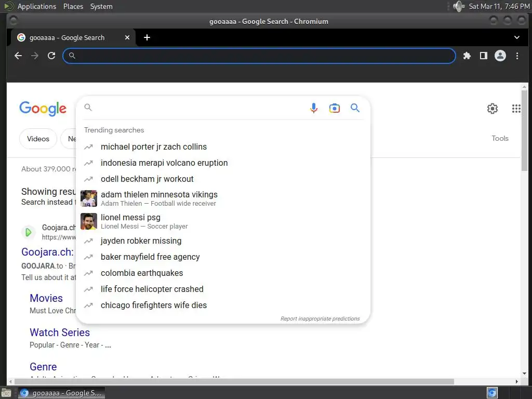
Task: Close the gooaaaa Google Search tab
Action: (127, 37)
